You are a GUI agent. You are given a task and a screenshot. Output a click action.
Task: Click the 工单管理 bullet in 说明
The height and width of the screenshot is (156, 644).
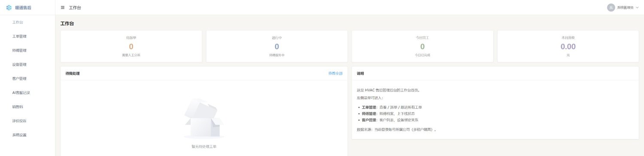point(392,107)
